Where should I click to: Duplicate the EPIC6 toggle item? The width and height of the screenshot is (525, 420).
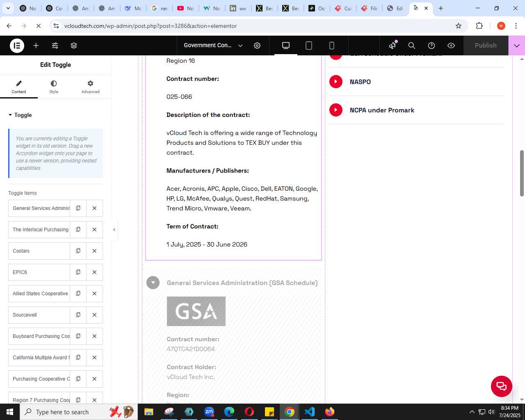tap(78, 272)
